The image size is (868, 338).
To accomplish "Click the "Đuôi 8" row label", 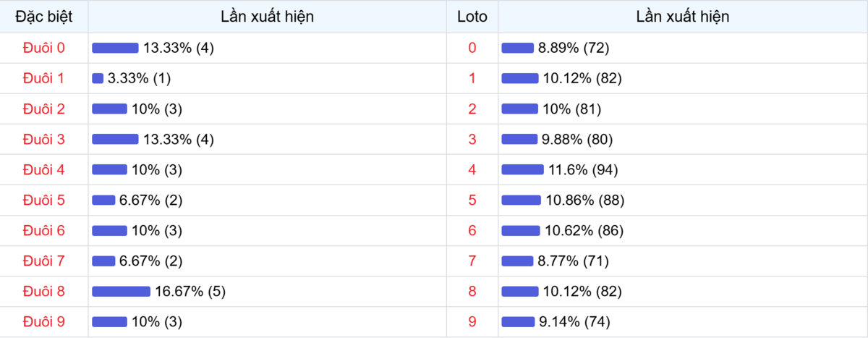I will click(44, 291).
